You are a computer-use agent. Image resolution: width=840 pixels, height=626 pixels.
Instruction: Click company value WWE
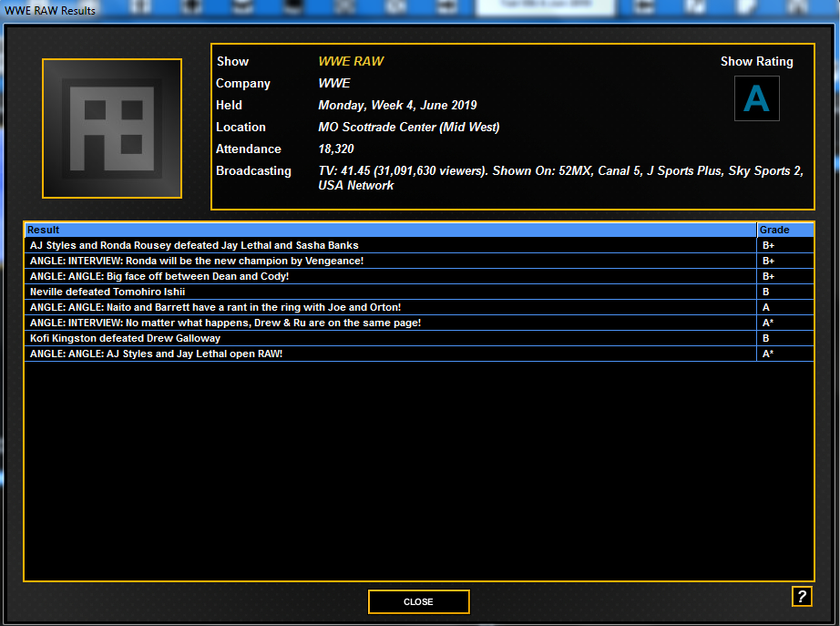334,83
